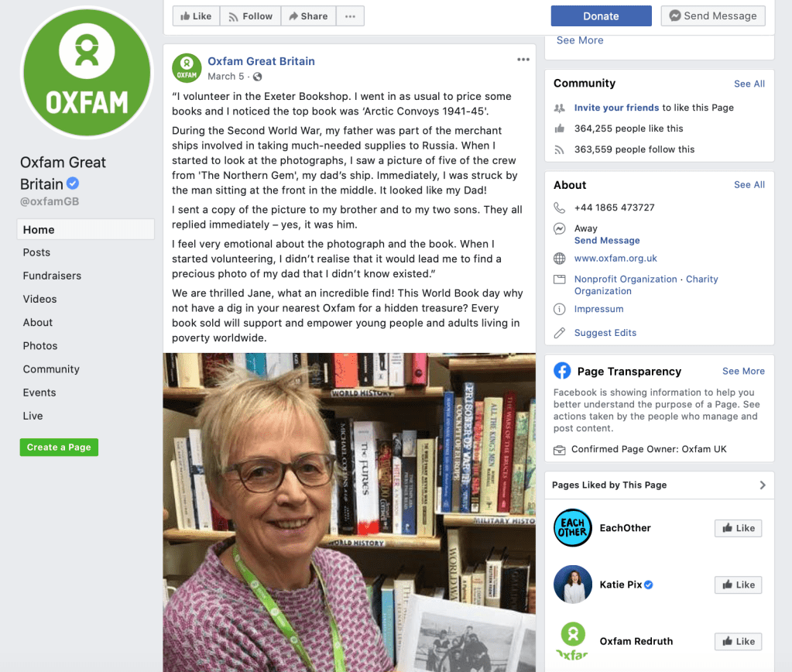The height and width of the screenshot is (672, 792).
Task: Click the Facebook icon in Page Transparency
Action: point(562,371)
